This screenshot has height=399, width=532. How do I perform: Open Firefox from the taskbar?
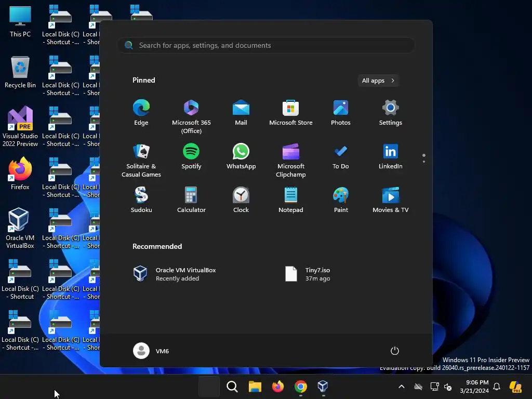278,386
